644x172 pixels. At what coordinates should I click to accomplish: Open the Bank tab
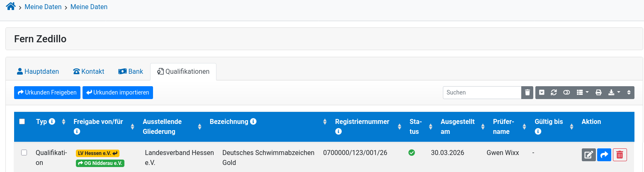[x=131, y=71]
